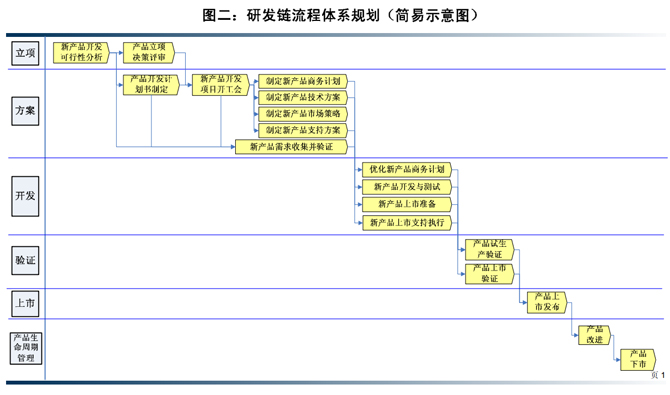Select the 产品下市 process box
Image resolution: width=670 pixels, height=395 pixels.
point(638,359)
